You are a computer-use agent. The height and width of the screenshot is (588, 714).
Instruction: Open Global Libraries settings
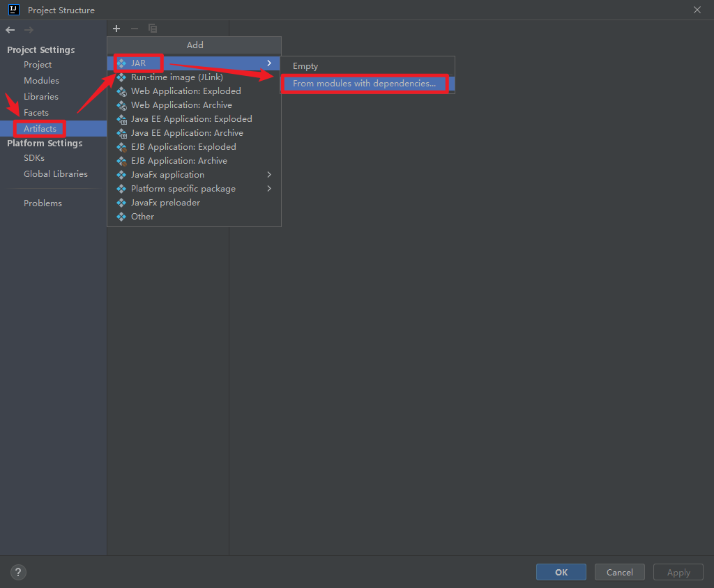[53, 174]
